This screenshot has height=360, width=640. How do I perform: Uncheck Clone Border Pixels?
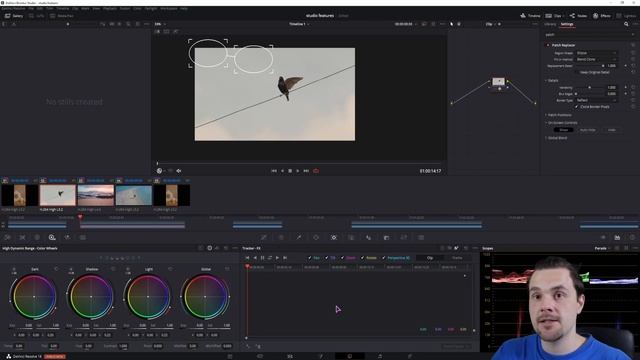(x=577, y=107)
